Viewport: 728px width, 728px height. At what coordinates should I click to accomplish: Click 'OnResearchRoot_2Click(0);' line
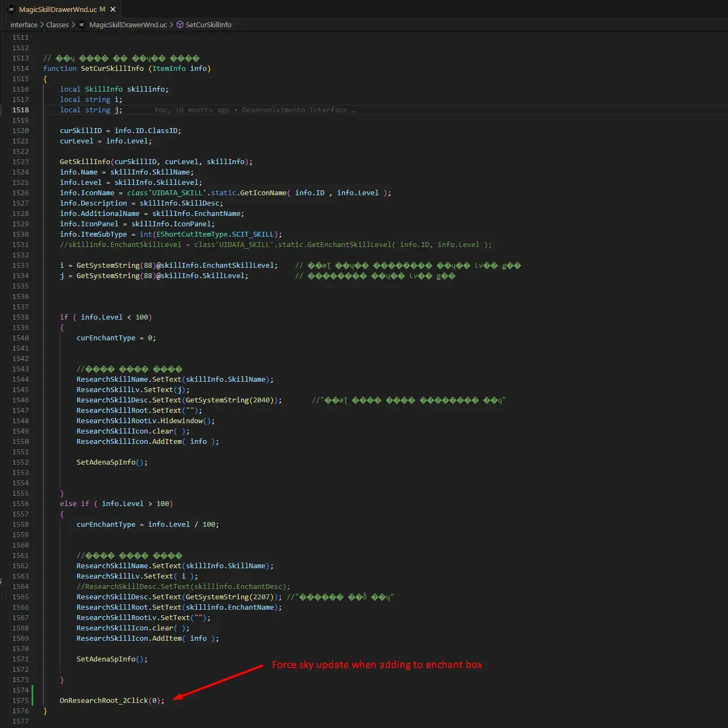click(x=112, y=700)
